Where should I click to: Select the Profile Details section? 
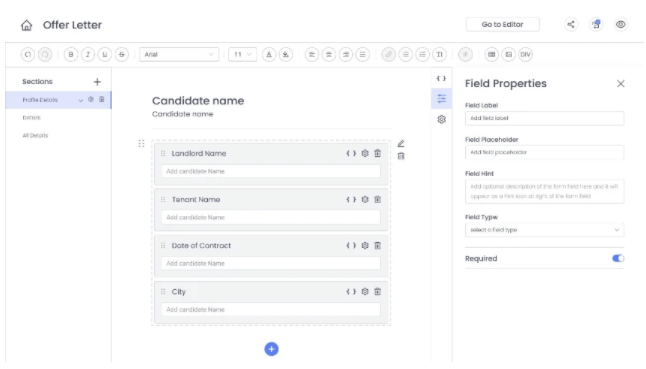pyautogui.click(x=58, y=100)
